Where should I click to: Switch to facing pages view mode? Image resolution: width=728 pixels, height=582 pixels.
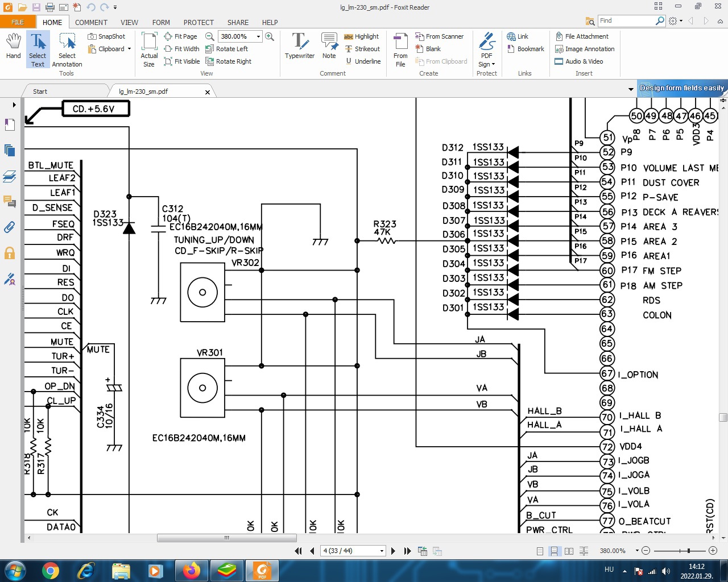[x=569, y=551]
